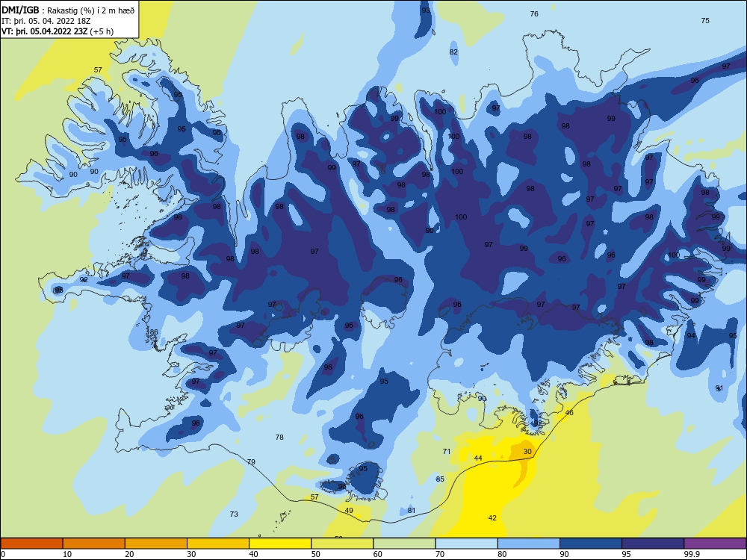Select the 90–95 blue legend swatch
This screenshot has height=560, width=747.
tap(591, 544)
